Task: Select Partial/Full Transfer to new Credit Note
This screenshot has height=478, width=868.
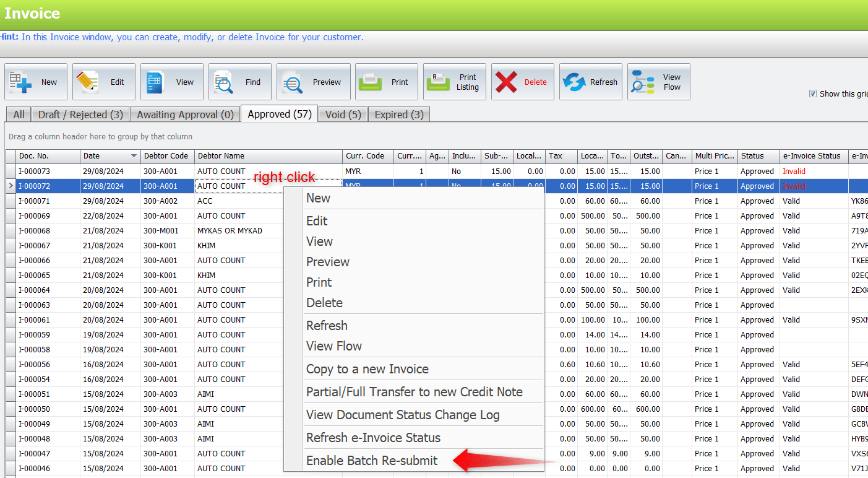Action: 414,392
